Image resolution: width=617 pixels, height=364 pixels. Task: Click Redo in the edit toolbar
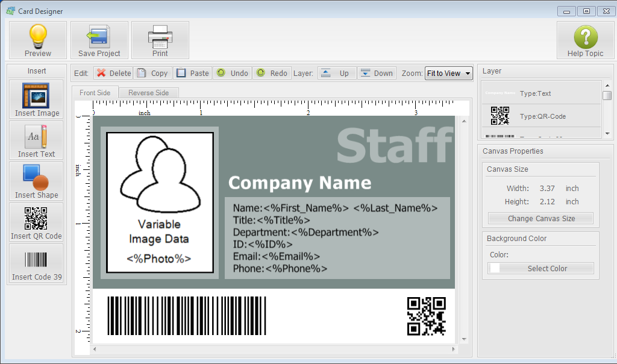(x=272, y=73)
